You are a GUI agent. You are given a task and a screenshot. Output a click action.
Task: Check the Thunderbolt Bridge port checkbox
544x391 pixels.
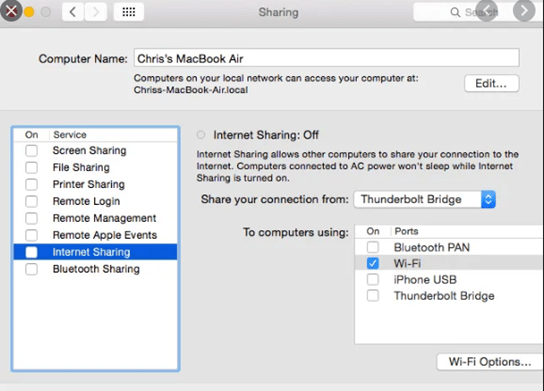(x=373, y=296)
